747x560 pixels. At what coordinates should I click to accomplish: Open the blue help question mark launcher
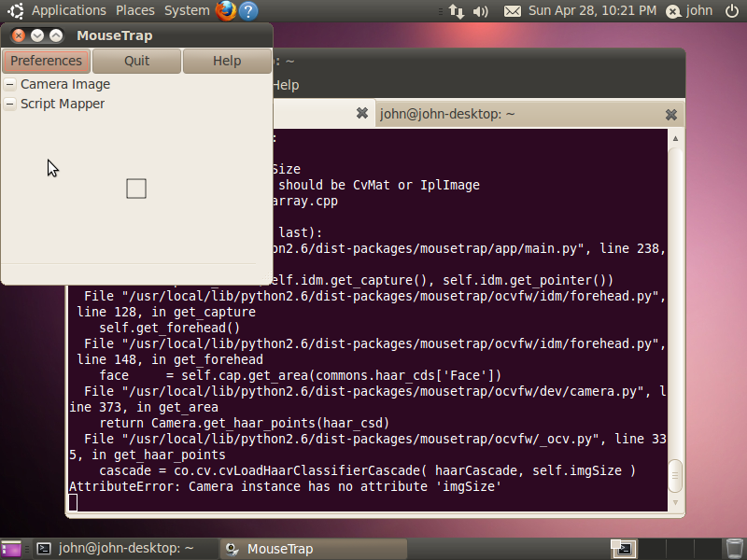click(248, 11)
